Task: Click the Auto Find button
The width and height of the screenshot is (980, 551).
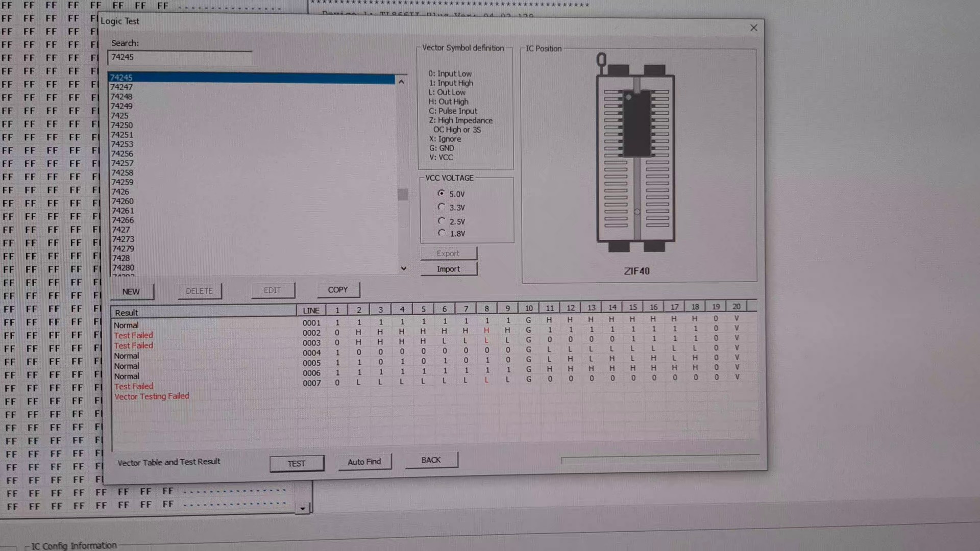Action: (364, 462)
